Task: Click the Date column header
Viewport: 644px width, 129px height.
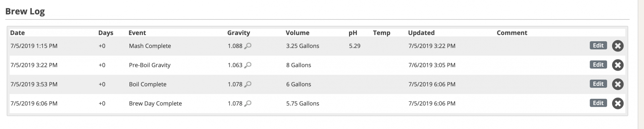Action: tap(17, 33)
